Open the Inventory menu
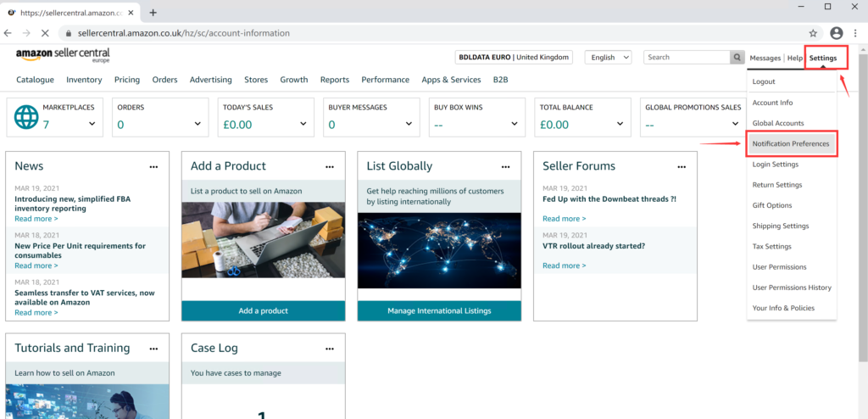This screenshot has height=419, width=868. point(84,80)
